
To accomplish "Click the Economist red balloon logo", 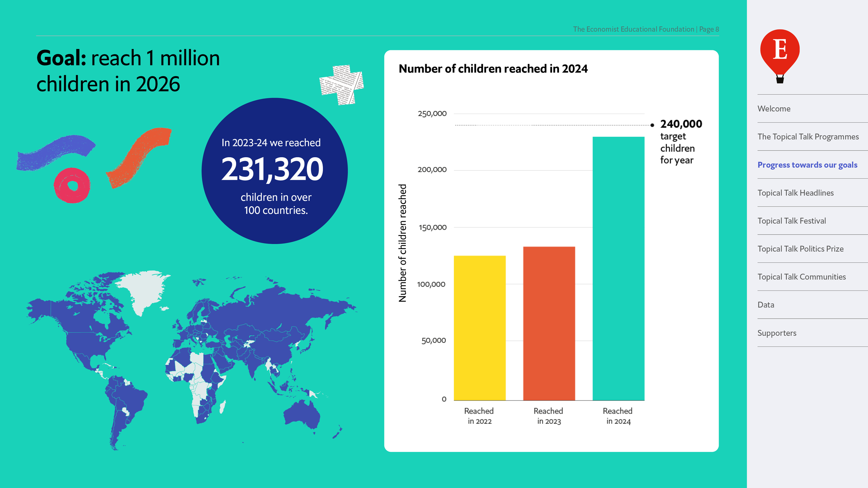I will 780,56.
